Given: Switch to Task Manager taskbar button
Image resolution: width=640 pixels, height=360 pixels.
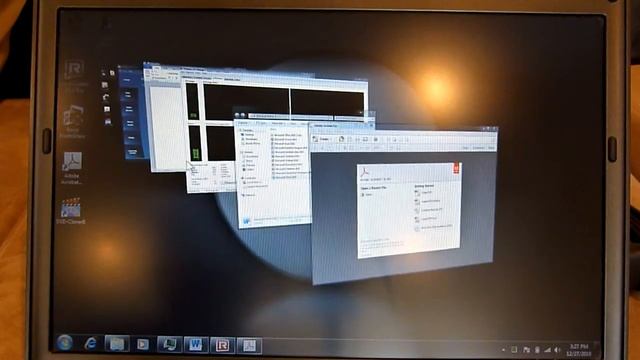Looking at the screenshot, I should (x=169, y=344).
